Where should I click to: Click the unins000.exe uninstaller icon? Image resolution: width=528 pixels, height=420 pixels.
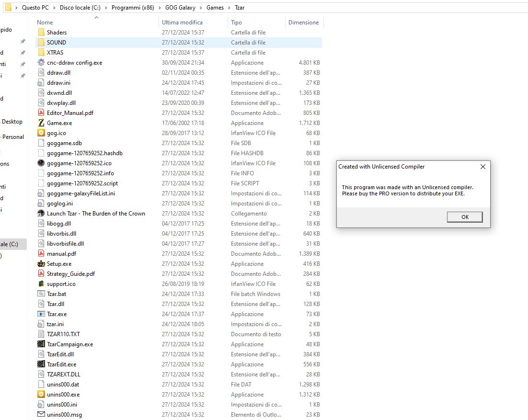point(41,395)
